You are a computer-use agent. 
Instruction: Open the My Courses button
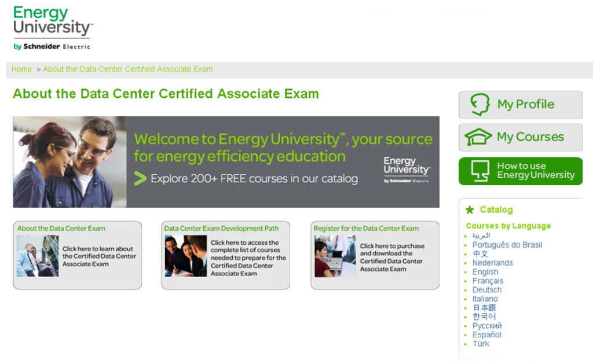(x=521, y=137)
